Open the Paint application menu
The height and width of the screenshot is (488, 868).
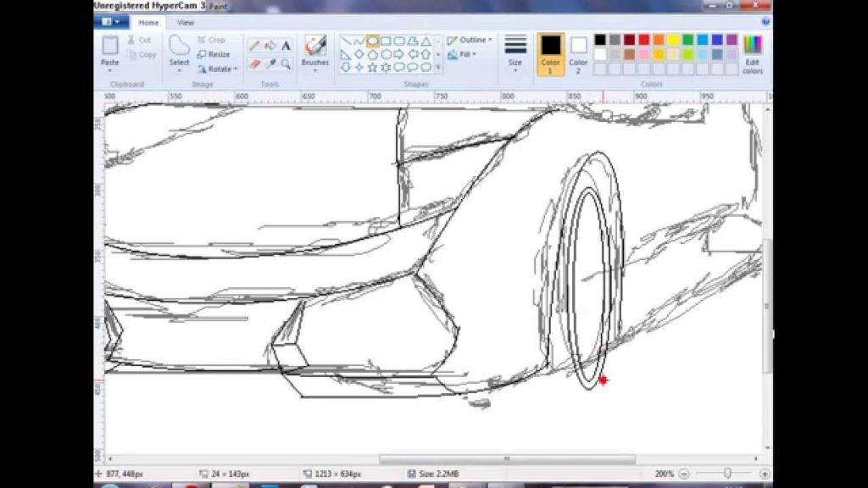pos(110,21)
